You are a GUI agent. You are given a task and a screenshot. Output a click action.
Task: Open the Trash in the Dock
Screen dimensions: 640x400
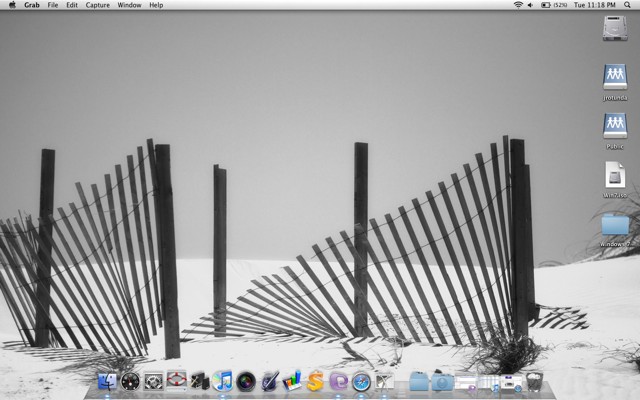(534, 382)
